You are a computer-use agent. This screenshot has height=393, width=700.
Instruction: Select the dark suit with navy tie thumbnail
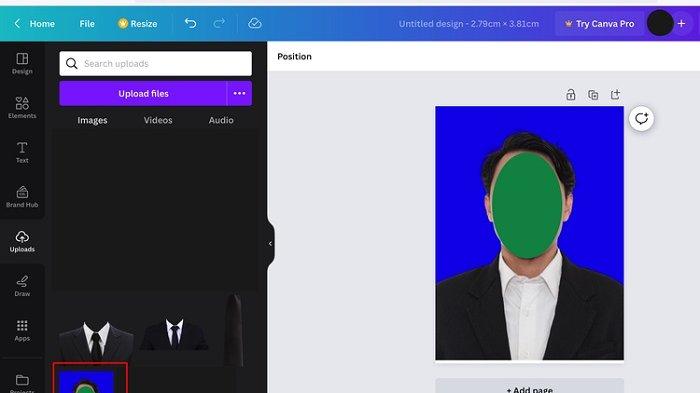[174, 334]
